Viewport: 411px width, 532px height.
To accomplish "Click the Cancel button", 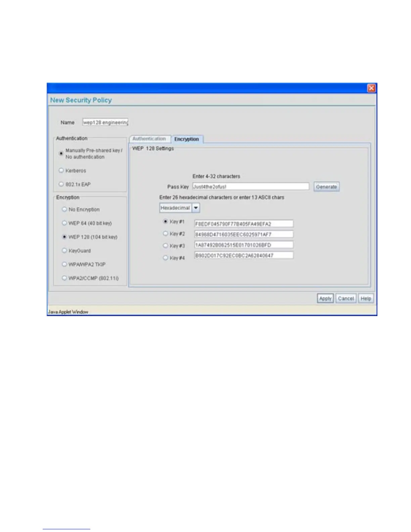I will (x=346, y=298).
